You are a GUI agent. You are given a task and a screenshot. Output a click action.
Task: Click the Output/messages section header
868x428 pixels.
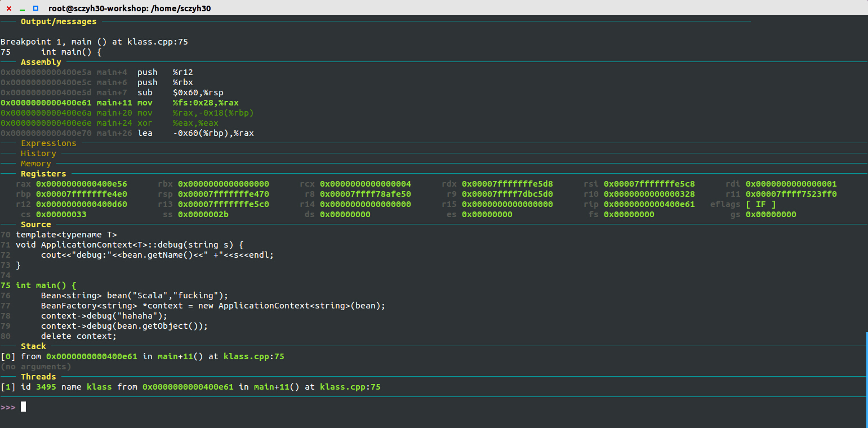59,21
